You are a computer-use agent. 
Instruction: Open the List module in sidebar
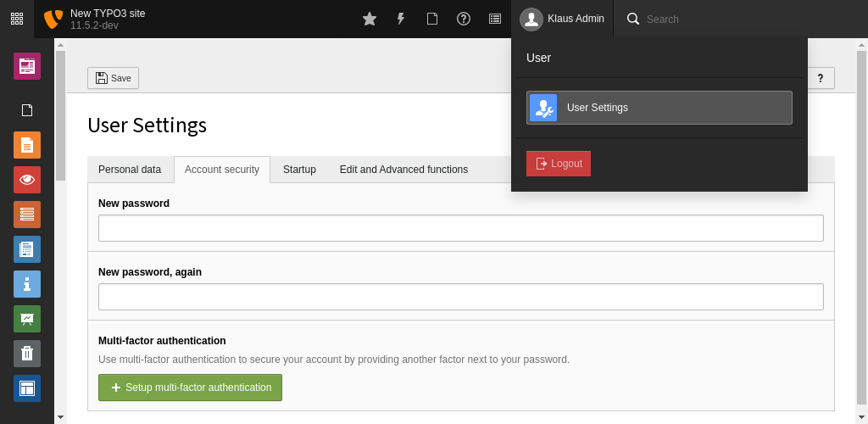[x=27, y=215]
